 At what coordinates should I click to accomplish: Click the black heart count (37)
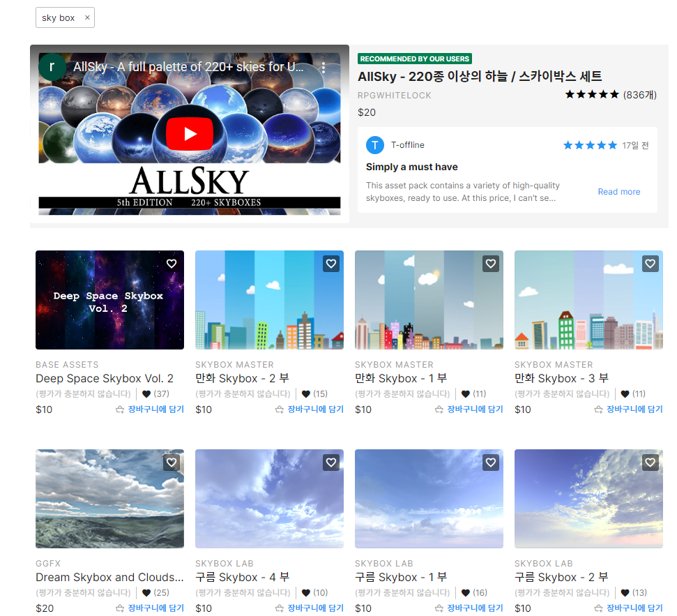pyautogui.click(x=156, y=394)
